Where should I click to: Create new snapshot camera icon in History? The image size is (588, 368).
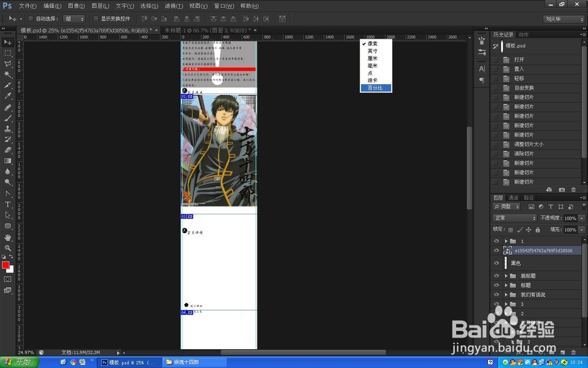[x=562, y=190]
